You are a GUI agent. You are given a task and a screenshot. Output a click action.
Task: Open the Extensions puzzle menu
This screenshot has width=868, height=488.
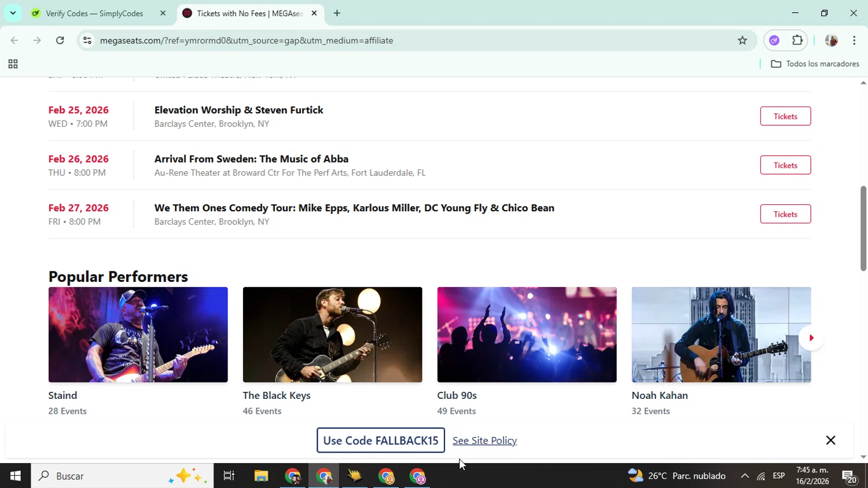[797, 41]
